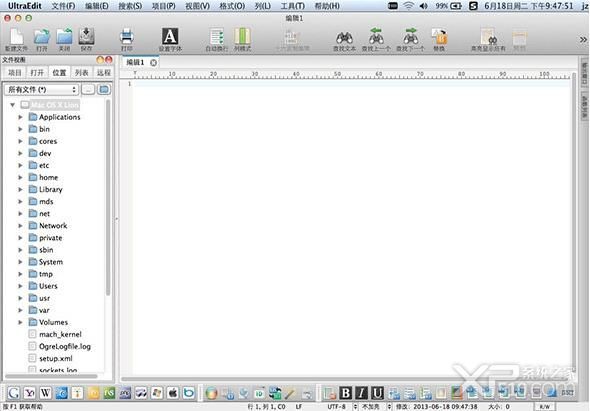Select the mach_kernel file
590x411 pixels.
(60, 334)
